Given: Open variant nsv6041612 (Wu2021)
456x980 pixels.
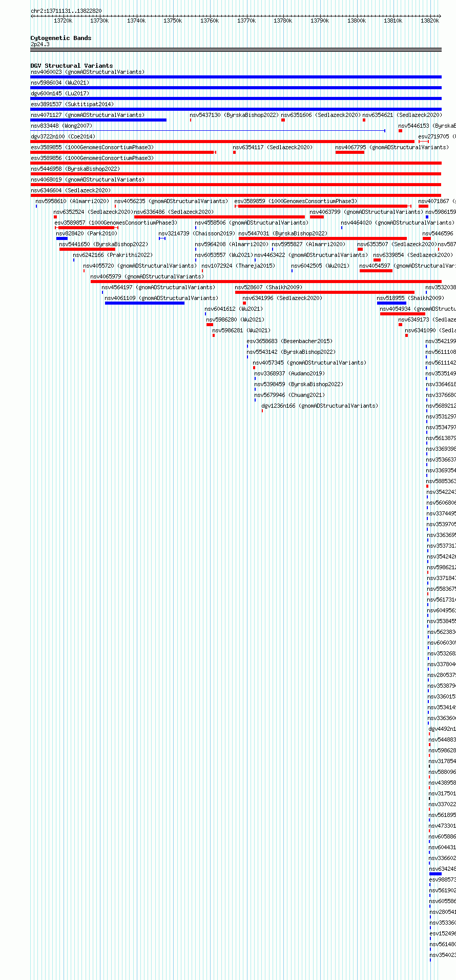Looking at the screenshot, I should (234, 309).
